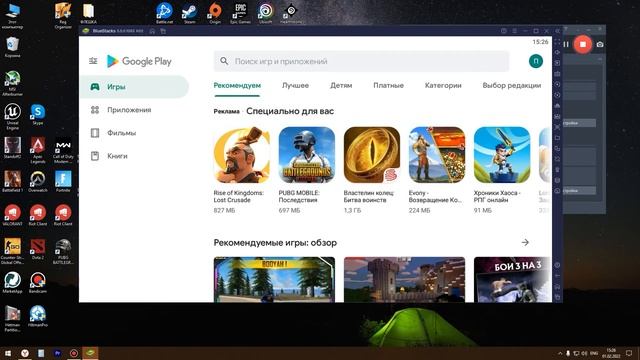
Task: Select the VALORANT desktop icon
Action: 13,215
